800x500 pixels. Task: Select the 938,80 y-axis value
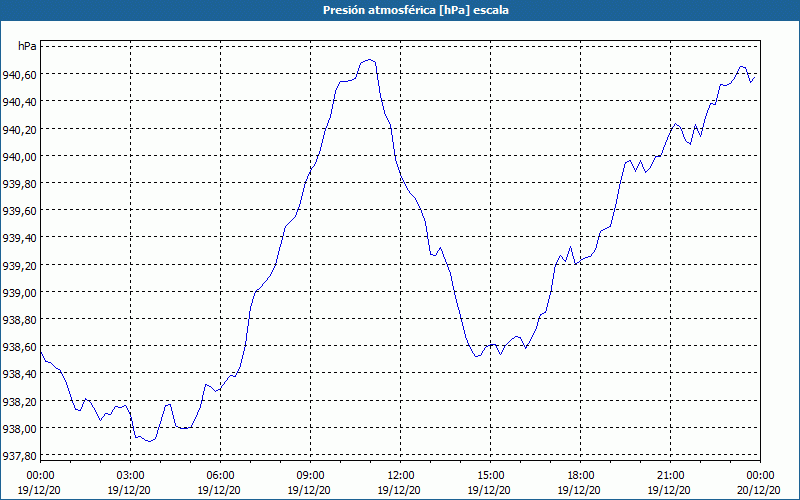(x=19, y=319)
